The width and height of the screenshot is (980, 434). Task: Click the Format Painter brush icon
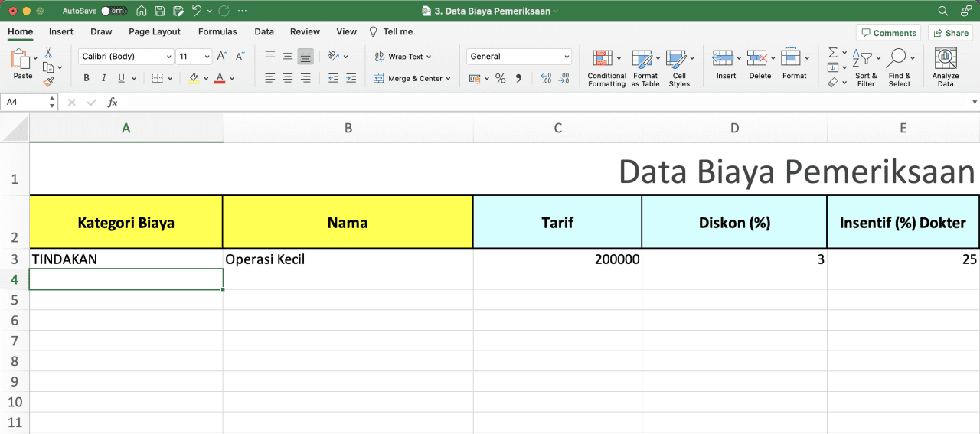click(x=48, y=81)
